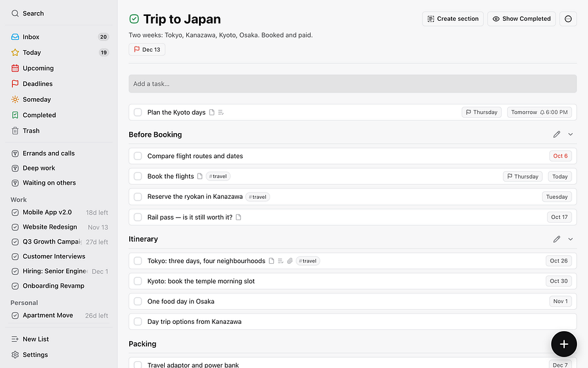Collapse the Itinerary section
Viewport: 588px width, 368px height.
(x=570, y=239)
